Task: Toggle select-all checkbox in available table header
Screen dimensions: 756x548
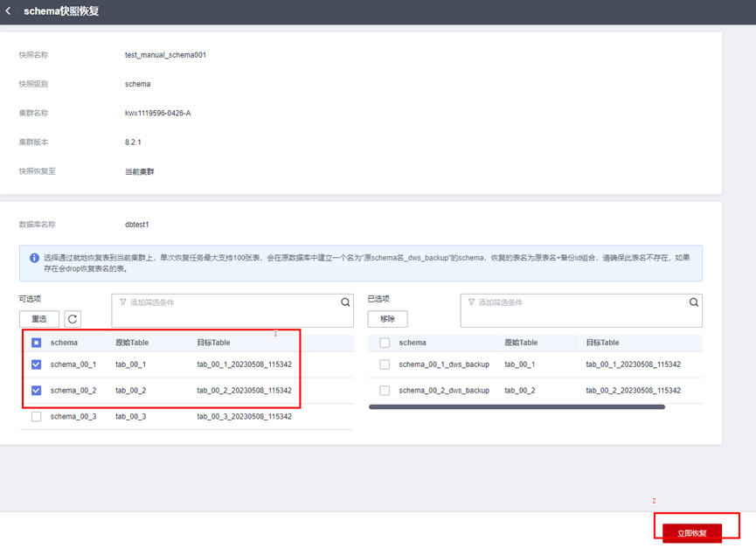Action: 36,343
